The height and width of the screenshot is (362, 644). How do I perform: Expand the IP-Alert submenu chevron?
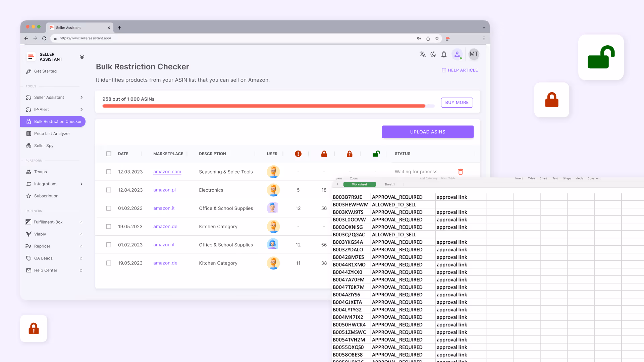[82, 109]
